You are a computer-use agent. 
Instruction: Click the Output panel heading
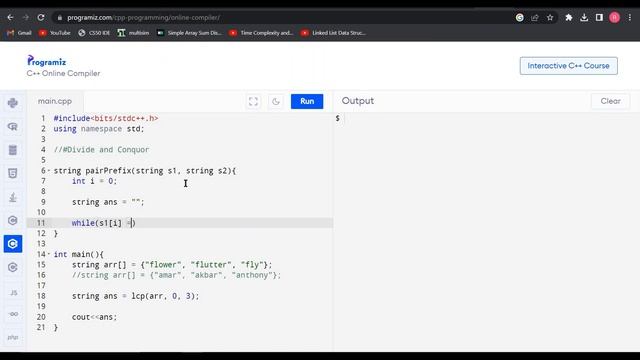(x=358, y=101)
